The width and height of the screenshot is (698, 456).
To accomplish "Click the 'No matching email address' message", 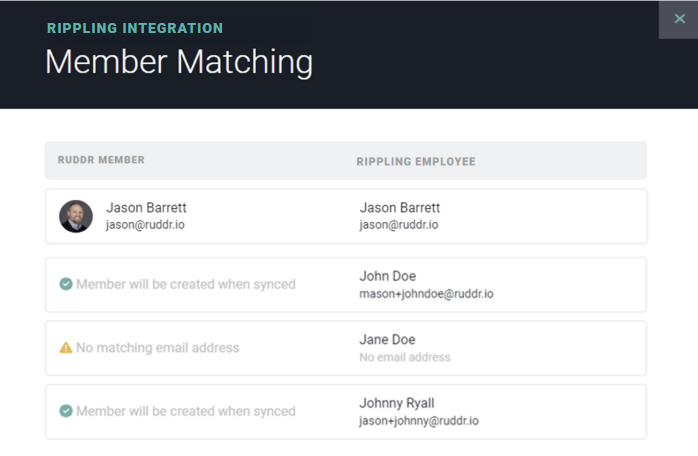I will [158, 347].
